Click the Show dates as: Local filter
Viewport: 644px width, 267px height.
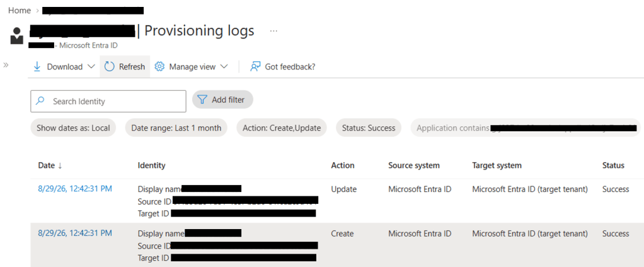click(x=73, y=128)
